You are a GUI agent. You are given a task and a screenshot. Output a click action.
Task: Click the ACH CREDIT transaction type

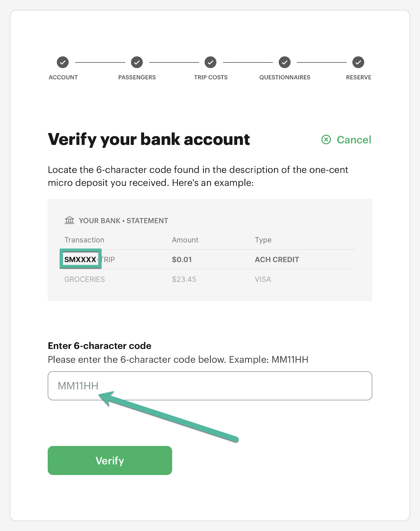click(x=277, y=260)
